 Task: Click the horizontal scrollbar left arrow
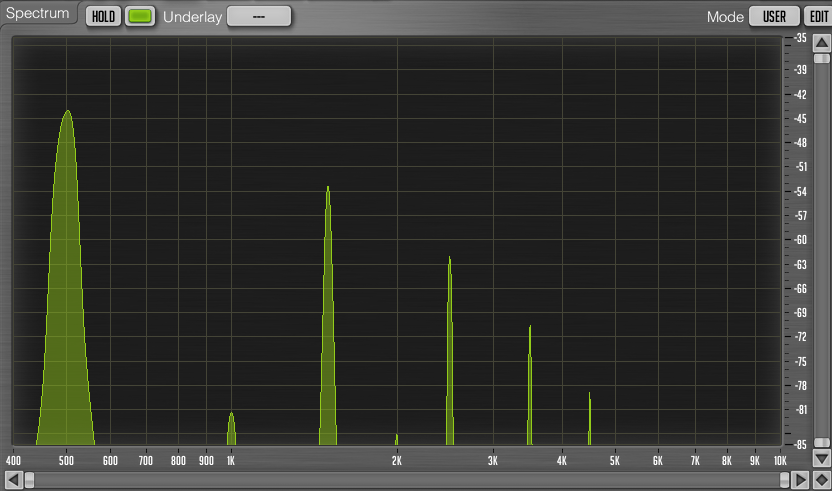pos(14,481)
